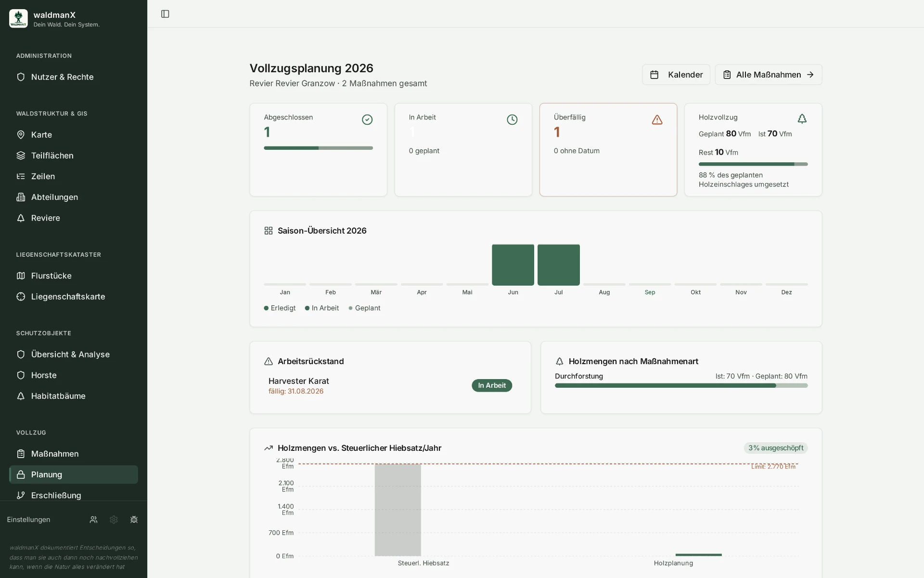Viewport: 924px width, 578px height.
Task: Open the users icon beside Einstellungen
Action: [x=93, y=520]
